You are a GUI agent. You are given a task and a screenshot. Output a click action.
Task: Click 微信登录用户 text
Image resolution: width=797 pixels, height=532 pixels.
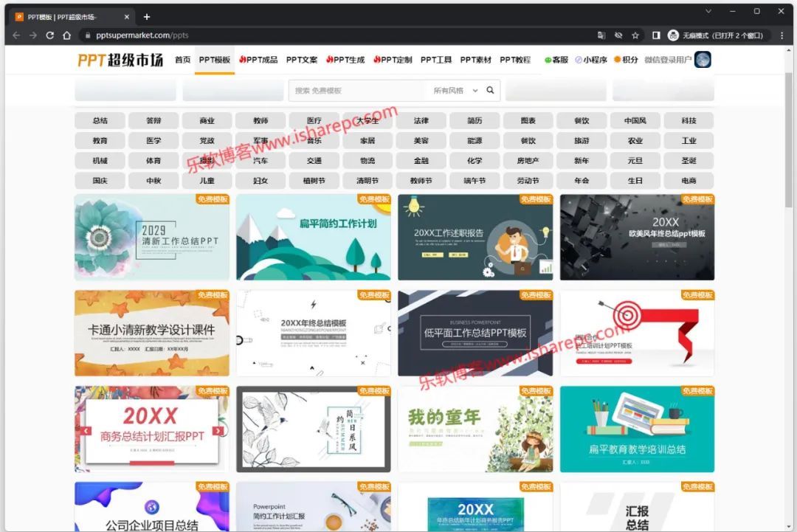[668, 60]
